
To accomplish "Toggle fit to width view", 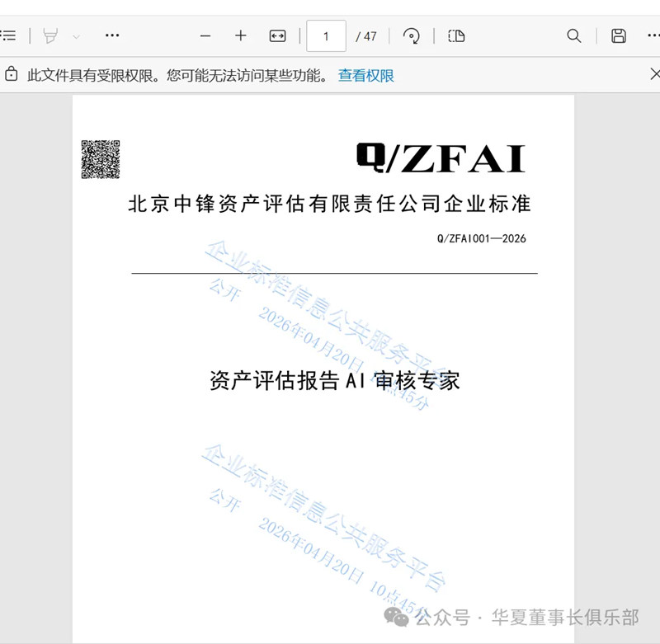I will click(278, 35).
